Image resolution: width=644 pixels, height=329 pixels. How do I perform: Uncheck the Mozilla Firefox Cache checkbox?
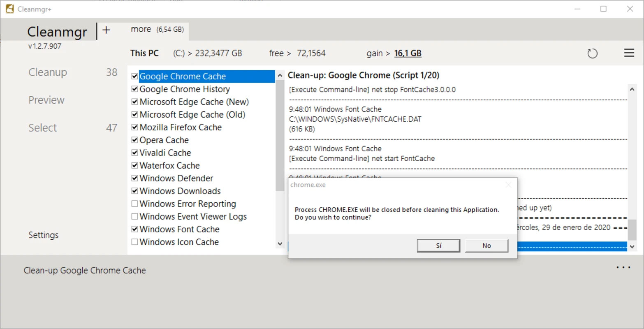point(134,127)
